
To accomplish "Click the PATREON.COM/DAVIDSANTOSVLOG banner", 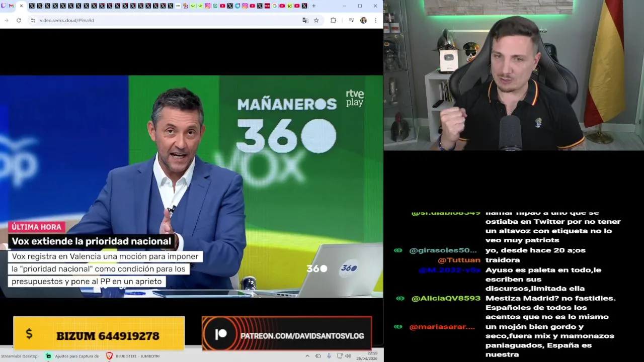I will click(x=287, y=333).
